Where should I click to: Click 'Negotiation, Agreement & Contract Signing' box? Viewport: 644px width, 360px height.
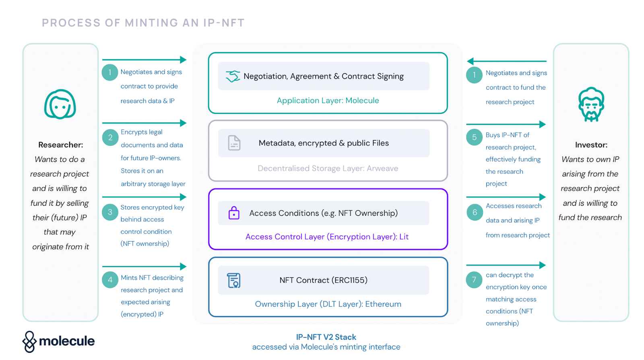click(x=324, y=76)
